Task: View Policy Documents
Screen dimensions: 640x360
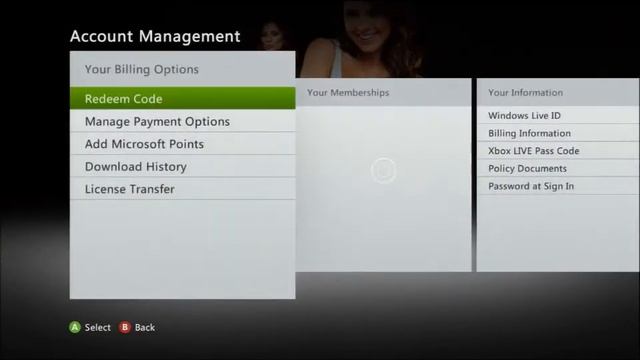Action: click(558, 168)
